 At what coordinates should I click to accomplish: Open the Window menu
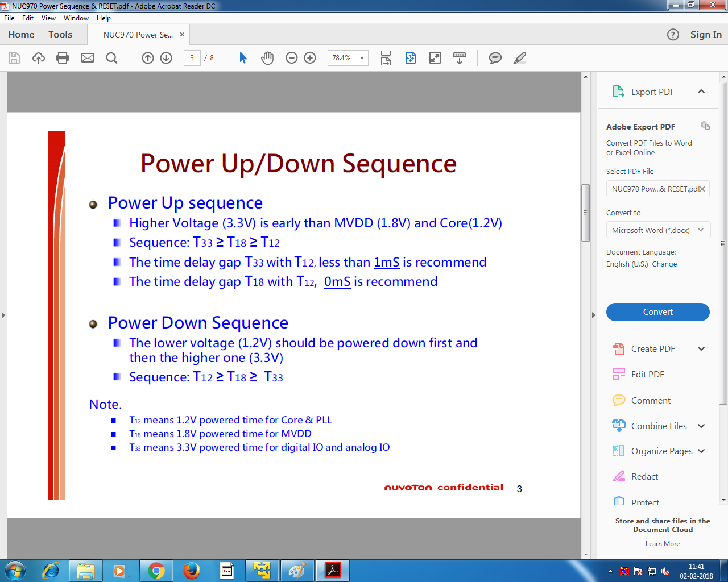tap(76, 18)
